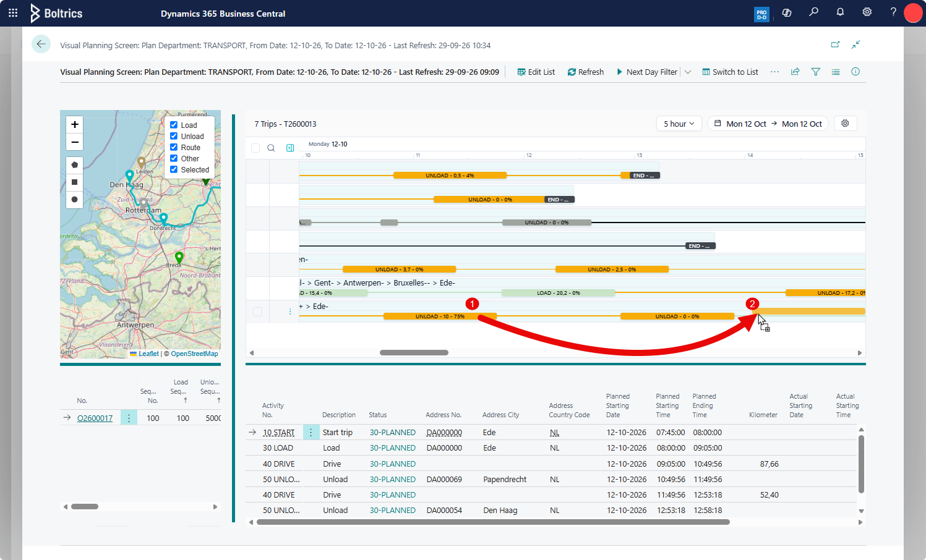This screenshot has width=926, height=560.
Task: Open the settings gear in the top bar
Action: (x=867, y=12)
